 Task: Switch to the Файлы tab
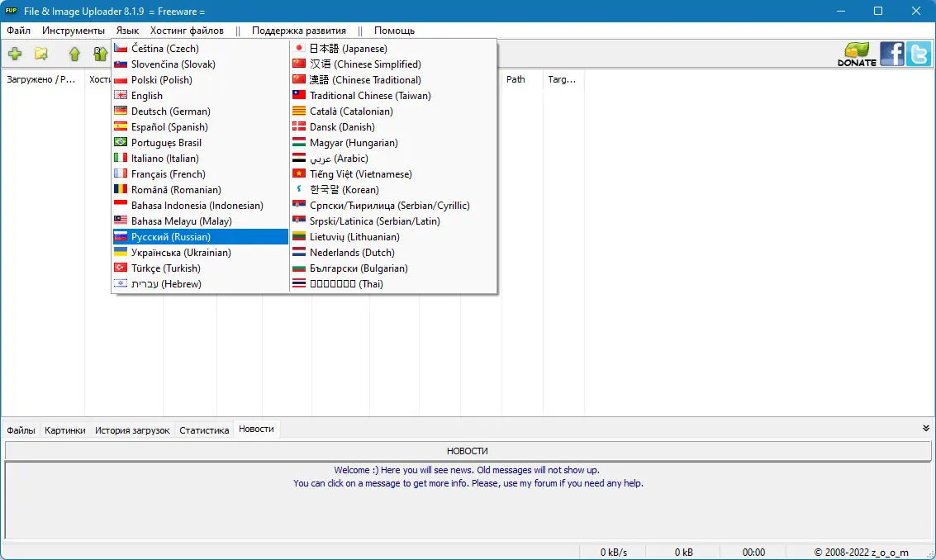(x=21, y=430)
